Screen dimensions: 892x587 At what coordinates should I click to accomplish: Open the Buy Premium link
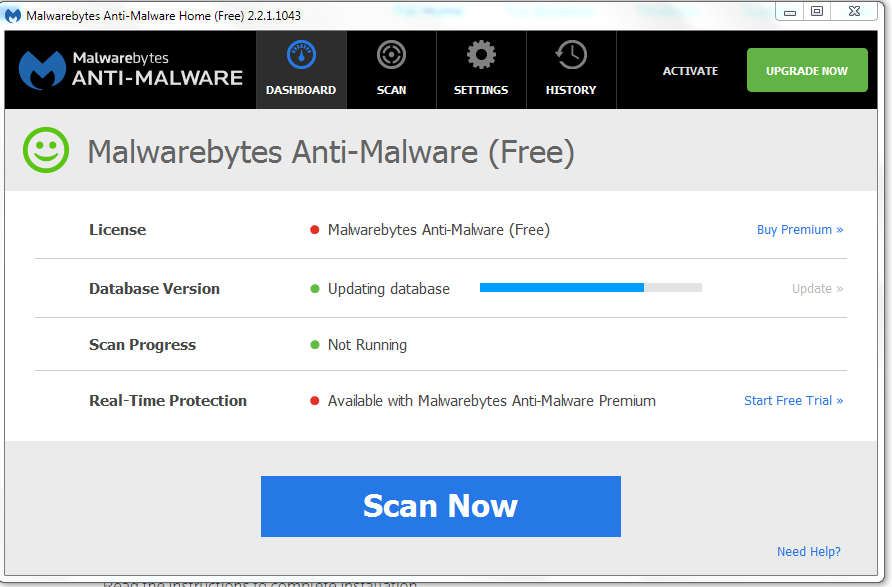pos(800,230)
